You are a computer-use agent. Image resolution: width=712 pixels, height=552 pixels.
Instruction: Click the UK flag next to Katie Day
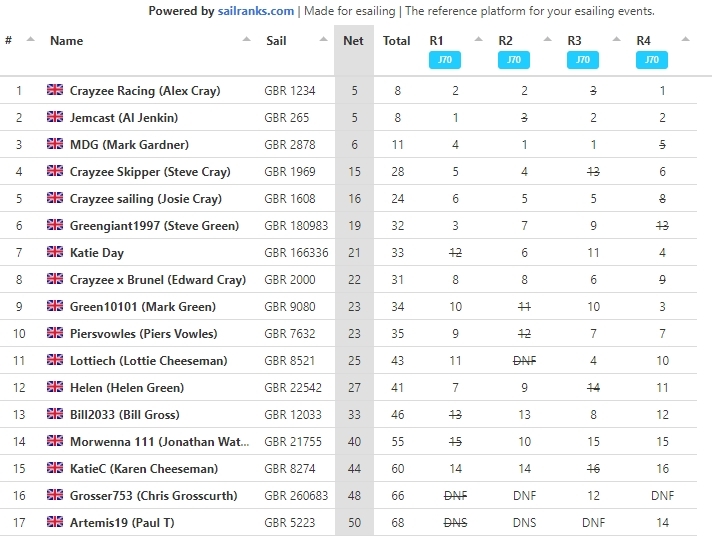(55, 252)
